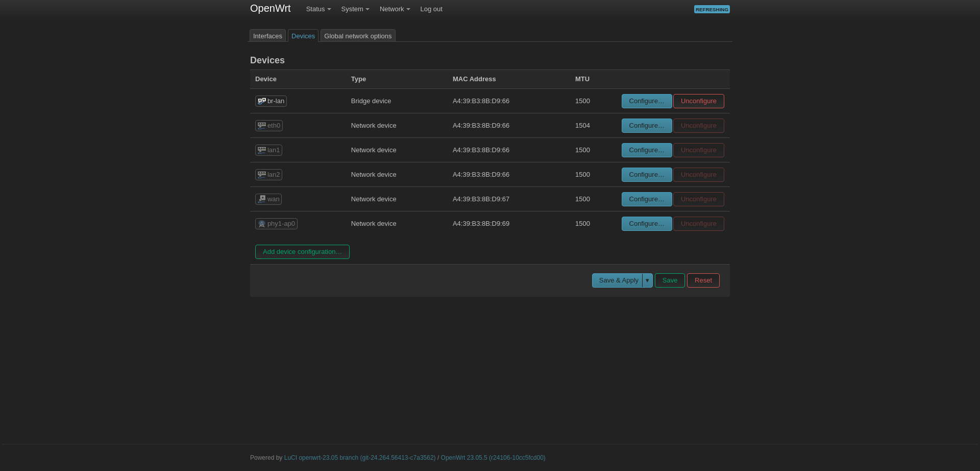Configure the wan device

point(647,199)
